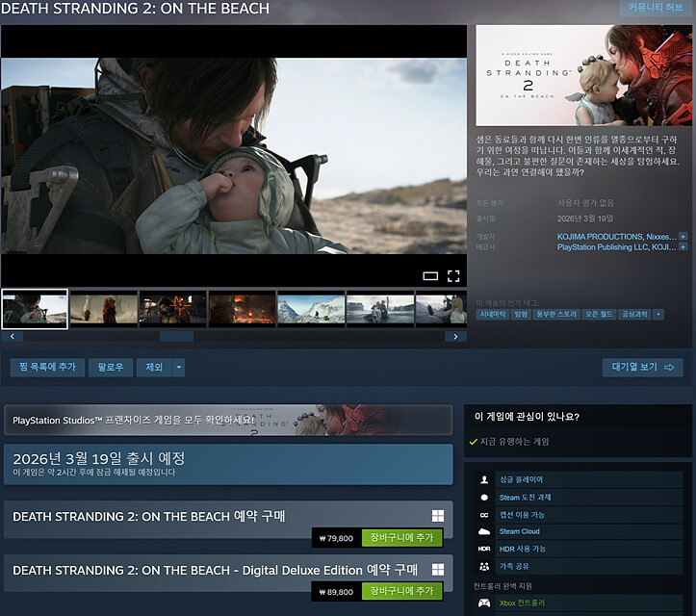696x616 pixels.
Task: Select the third thumbnail with dark mech scene
Action: point(172,309)
